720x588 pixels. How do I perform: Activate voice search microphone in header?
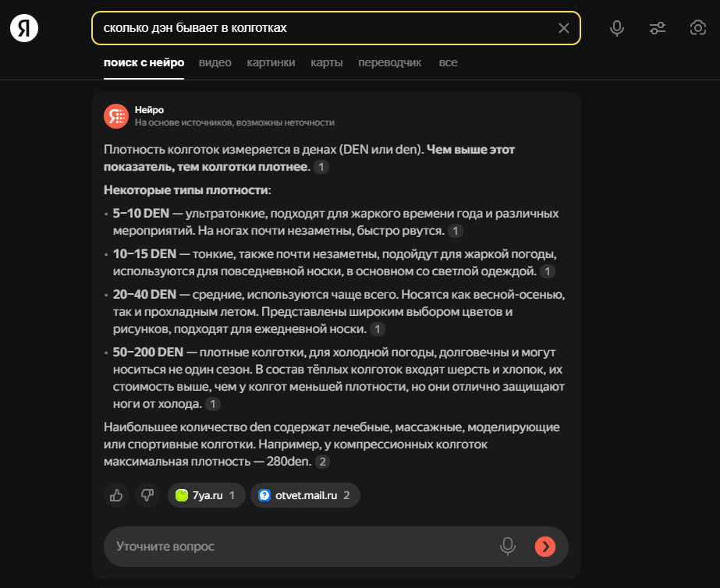point(617,28)
